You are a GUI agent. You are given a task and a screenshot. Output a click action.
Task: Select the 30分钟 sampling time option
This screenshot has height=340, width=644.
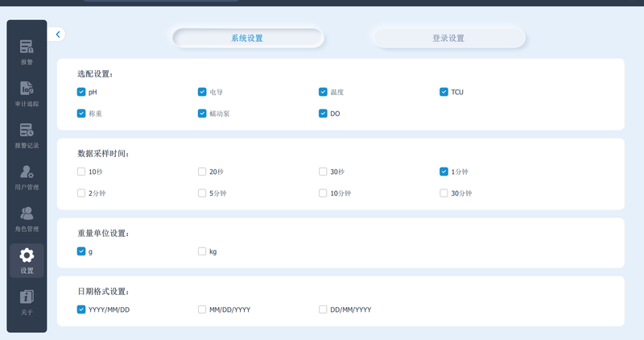pos(444,193)
